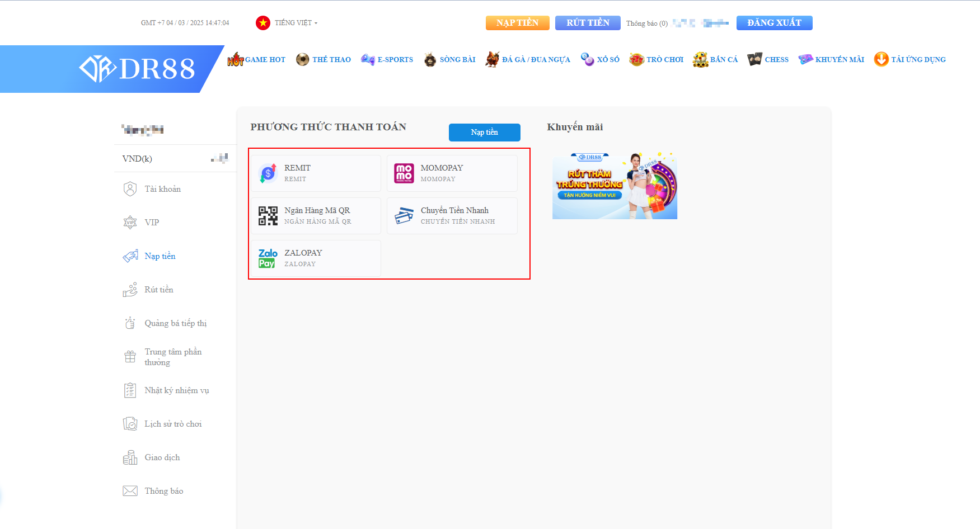Click the casino dealer icon
Viewport: 980px width, 529px height.
(x=430, y=59)
